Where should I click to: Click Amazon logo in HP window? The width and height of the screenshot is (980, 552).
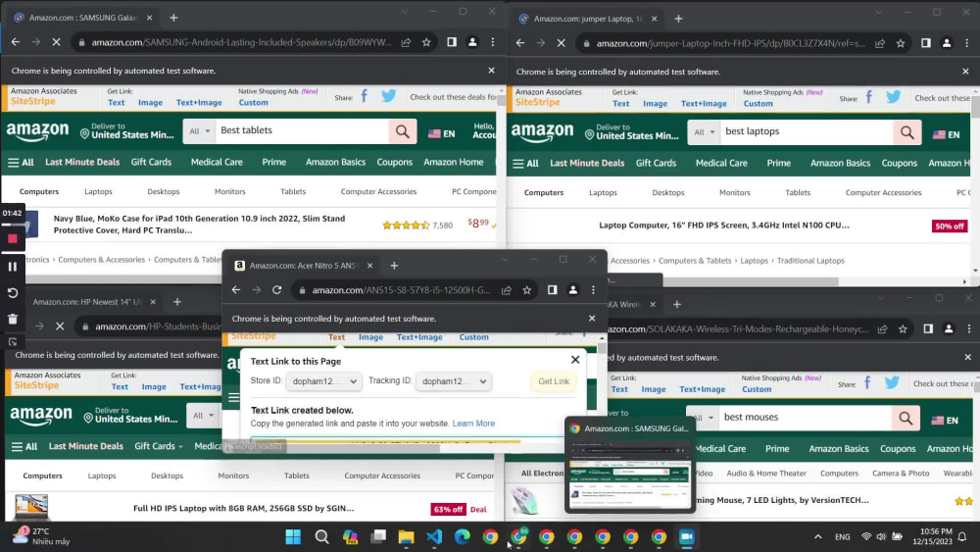(40, 417)
